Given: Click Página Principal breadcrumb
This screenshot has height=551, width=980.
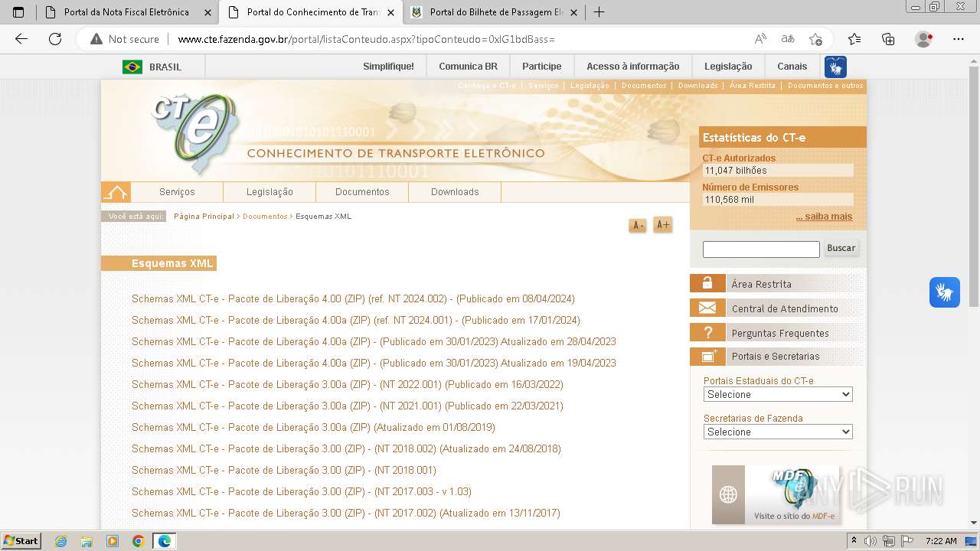Looking at the screenshot, I should [x=204, y=217].
